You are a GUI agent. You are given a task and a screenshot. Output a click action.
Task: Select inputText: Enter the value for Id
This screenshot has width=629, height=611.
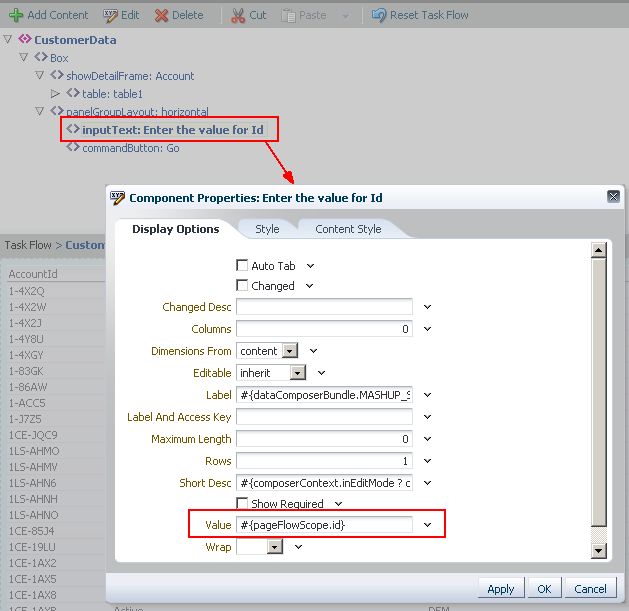[173, 130]
